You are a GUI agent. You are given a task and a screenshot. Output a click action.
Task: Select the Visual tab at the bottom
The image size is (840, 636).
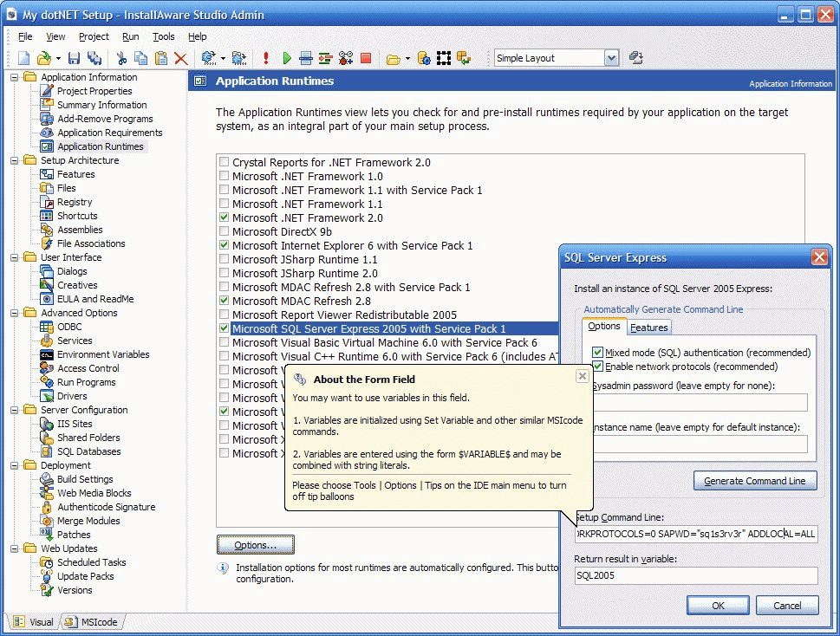[33, 621]
